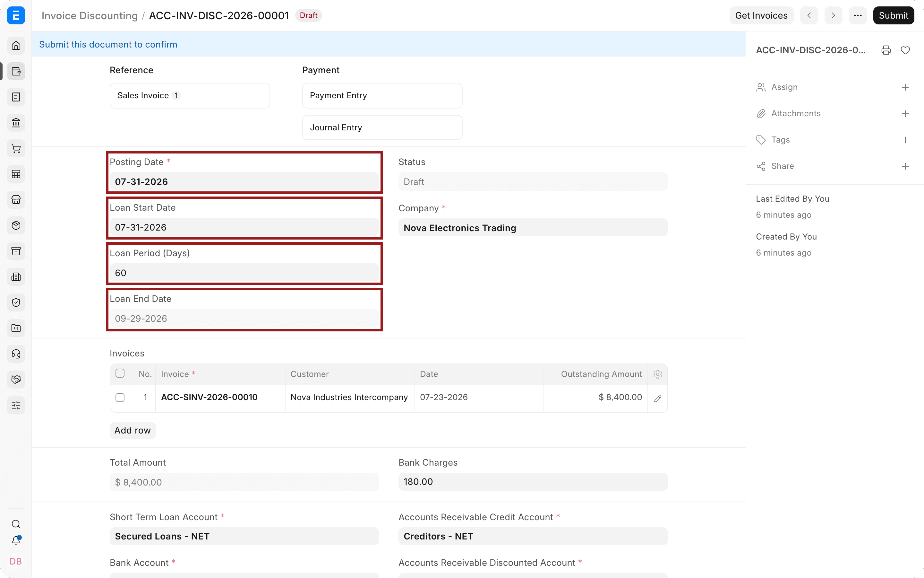The width and height of the screenshot is (924, 578).
Task: Open the headset Support sidebar icon
Action: 16,354
